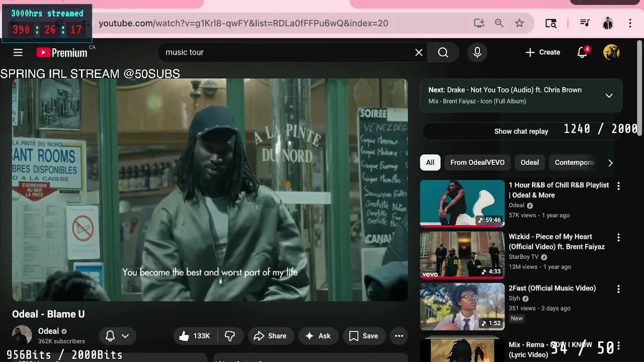Viewport: 644px width, 362px height.
Task: Click the magnifier search button
Action: (x=443, y=52)
